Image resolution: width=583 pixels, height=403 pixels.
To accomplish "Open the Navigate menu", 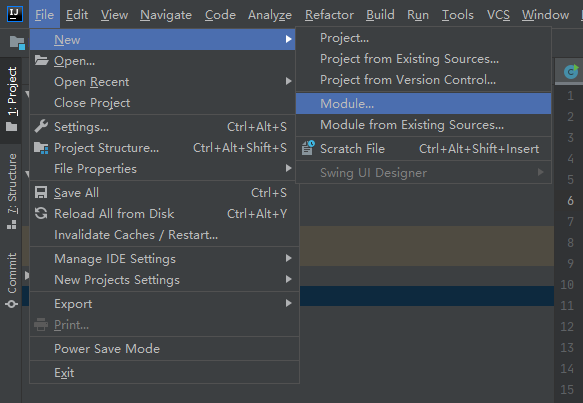I will (166, 15).
